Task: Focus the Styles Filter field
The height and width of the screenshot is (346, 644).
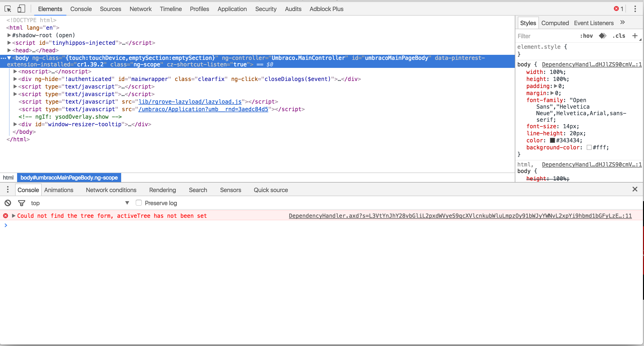Action: coord(547,36)
